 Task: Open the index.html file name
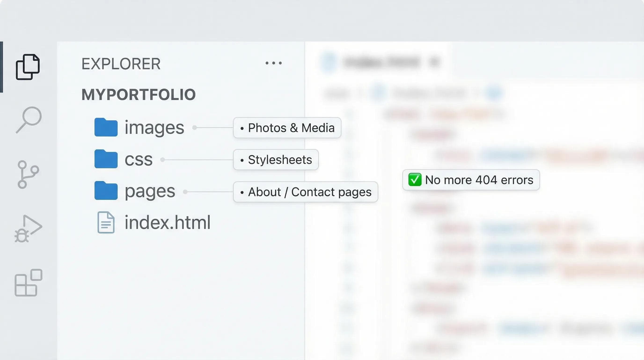coord(168,222)
